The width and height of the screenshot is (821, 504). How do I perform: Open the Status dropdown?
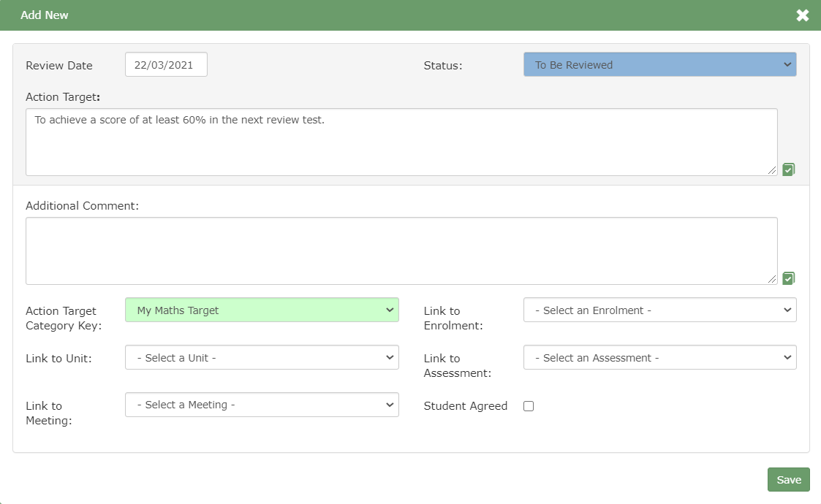659,64
